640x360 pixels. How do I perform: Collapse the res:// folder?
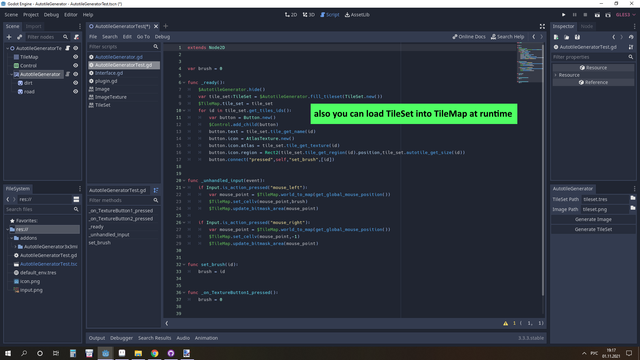coord(8,229)
